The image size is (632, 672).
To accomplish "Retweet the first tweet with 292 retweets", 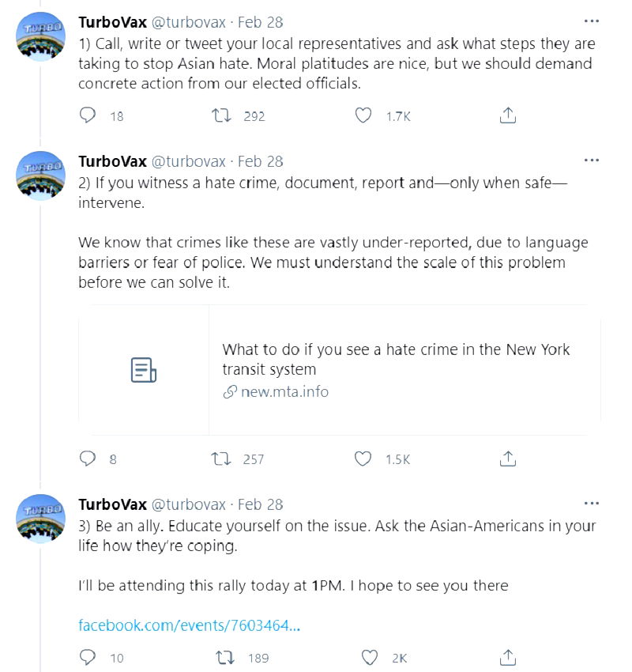I will (x=223, y=116).
